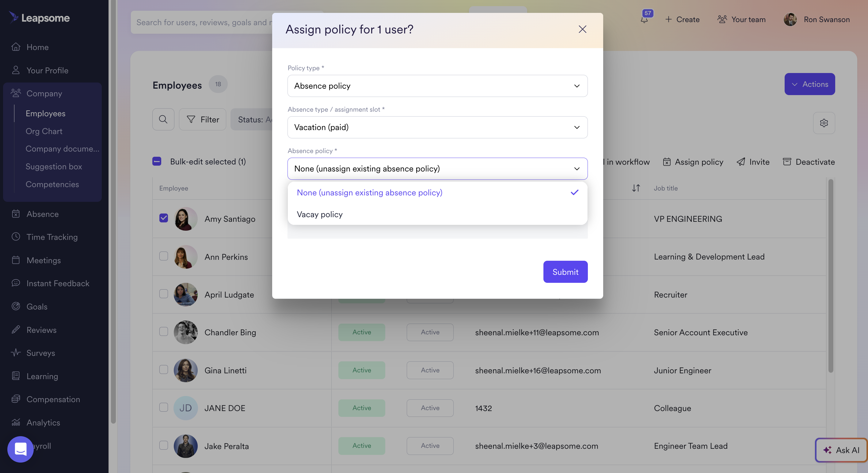The height and width of the screenshot is (473, 868).
Task: Open Competencies submenu item
Action: tap(52, 184)
